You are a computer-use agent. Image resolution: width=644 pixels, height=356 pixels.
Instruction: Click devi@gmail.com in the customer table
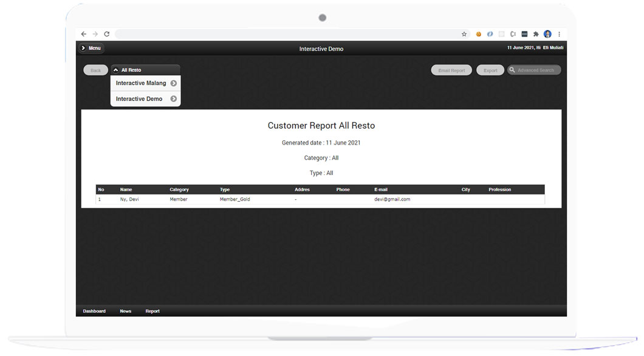(392, 199)
